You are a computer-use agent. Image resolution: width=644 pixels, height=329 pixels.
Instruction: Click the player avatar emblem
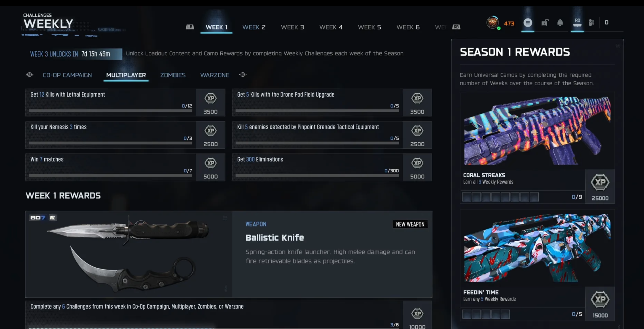pos(492,22)
